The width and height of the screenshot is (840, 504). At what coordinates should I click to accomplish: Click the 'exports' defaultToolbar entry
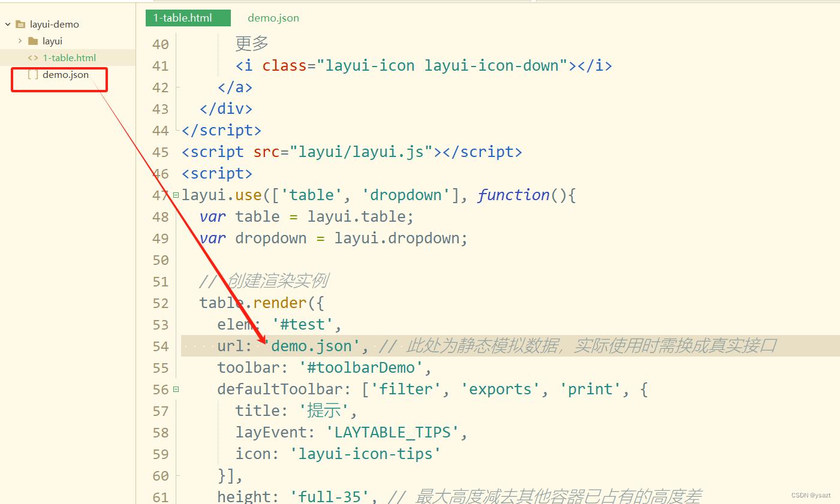pos(501,389)
